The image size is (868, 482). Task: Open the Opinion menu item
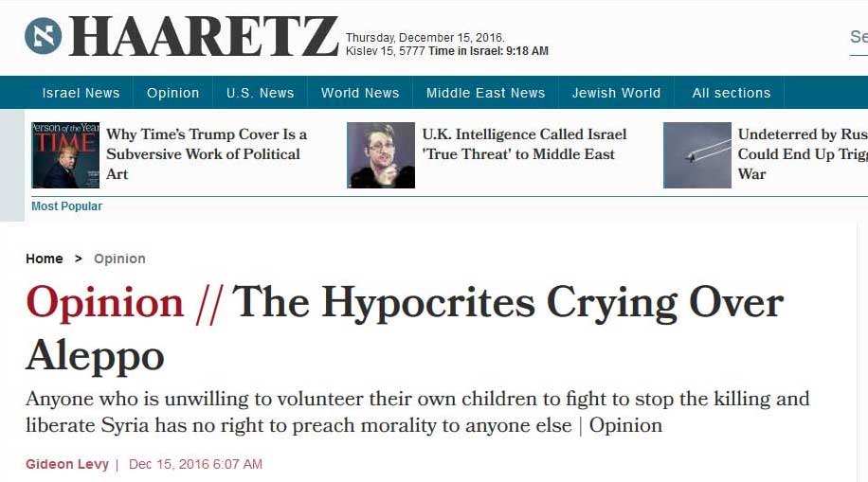(172, 93)
